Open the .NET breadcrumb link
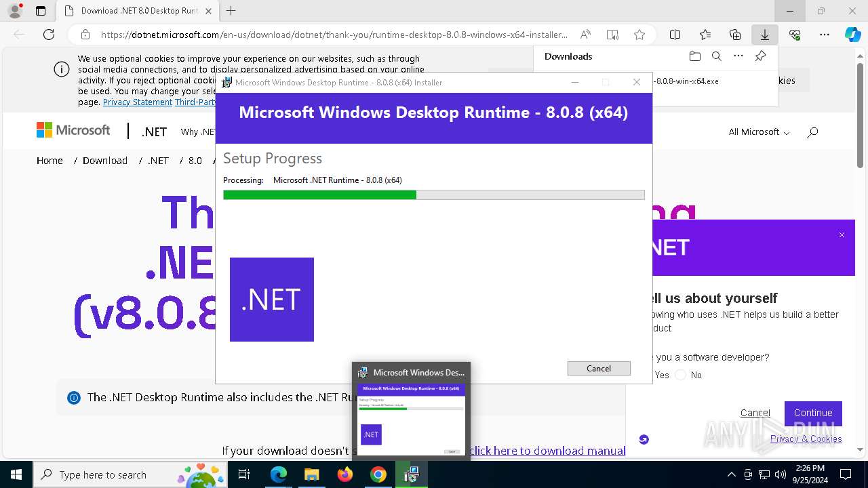868x488 pixels. (x=158, y=161)
